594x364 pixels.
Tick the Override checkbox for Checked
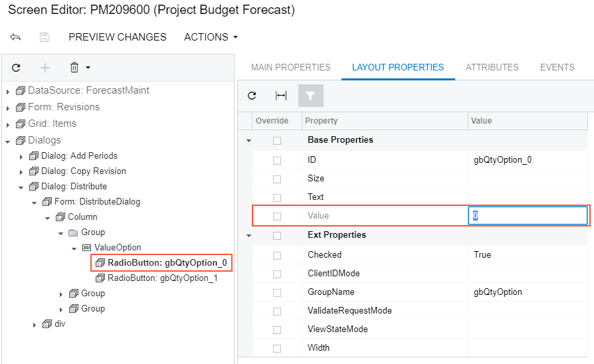pos(277,255)
